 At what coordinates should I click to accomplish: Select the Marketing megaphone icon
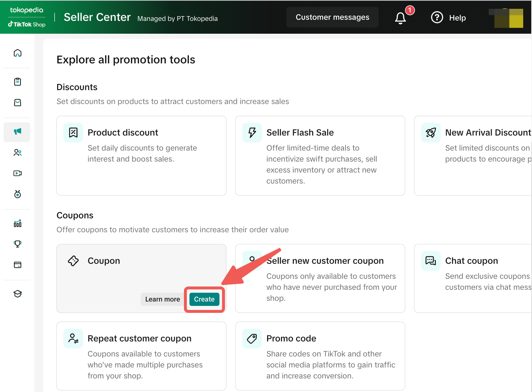[x=17, y=132]
